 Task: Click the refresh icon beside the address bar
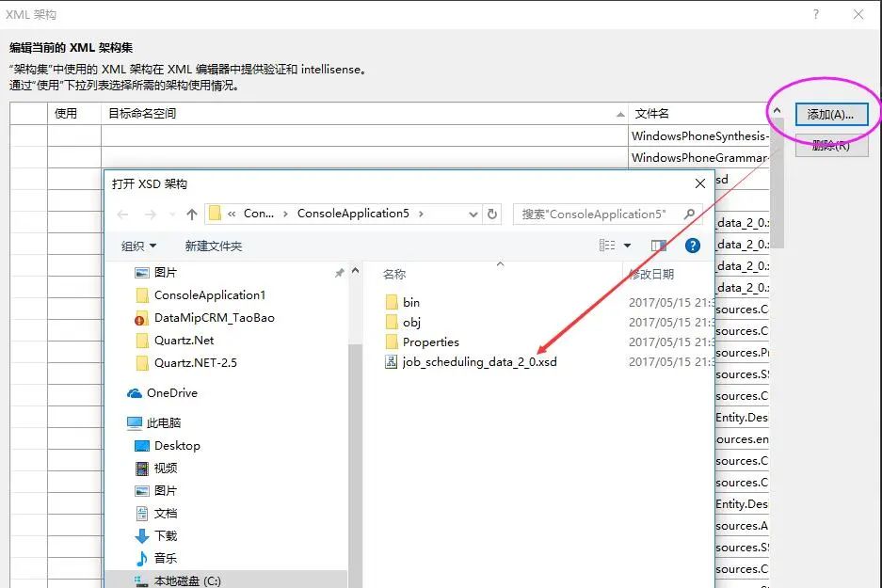click(x=493, y=214)
